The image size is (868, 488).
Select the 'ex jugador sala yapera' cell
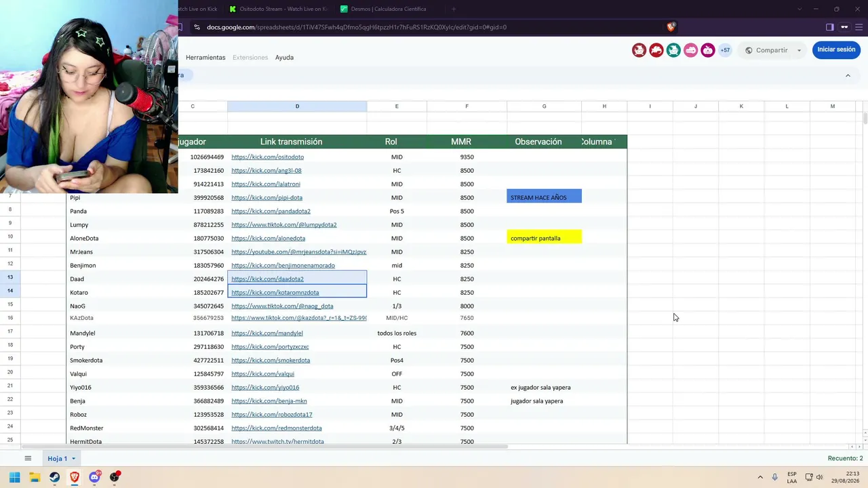[x=544, y=388]
